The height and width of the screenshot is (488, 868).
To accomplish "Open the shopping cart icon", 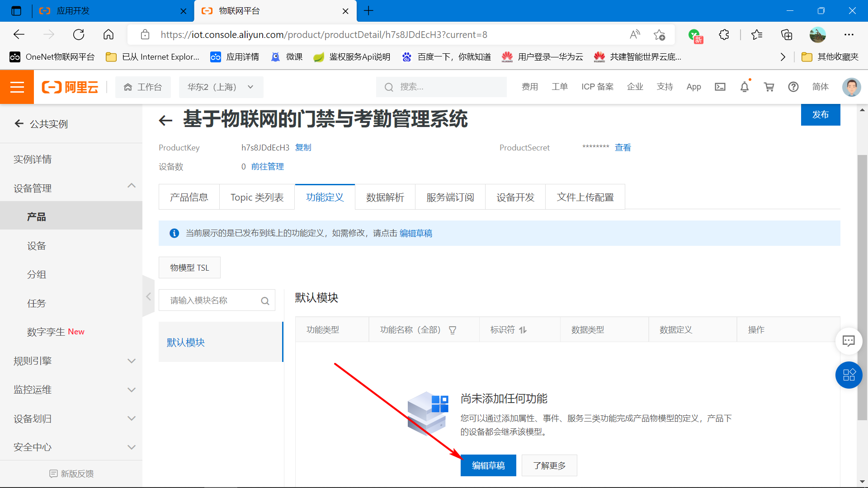I will tap(769, 87).
